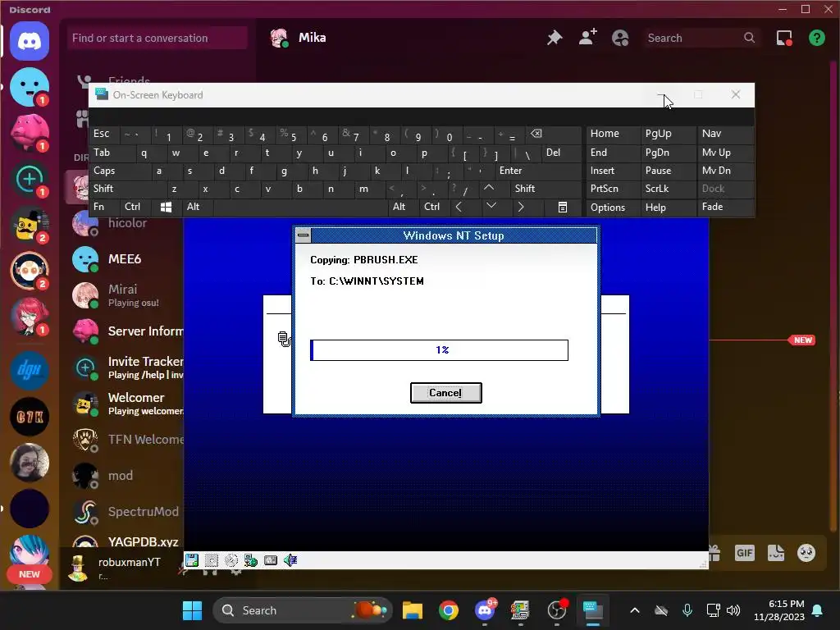840x630 pixels.
Task: Open OBS Studio from the taskbar
Action: (x=557, y=610)
